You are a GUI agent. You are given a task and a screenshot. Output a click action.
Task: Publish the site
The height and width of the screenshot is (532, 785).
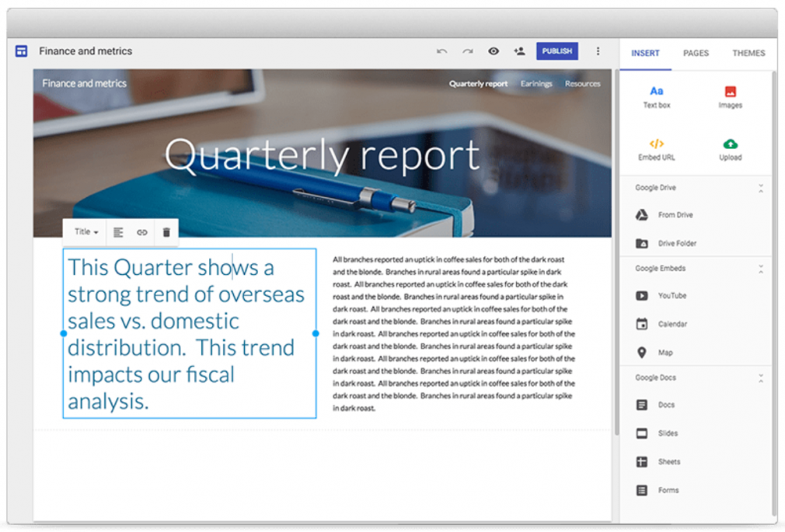pos(556,51)
